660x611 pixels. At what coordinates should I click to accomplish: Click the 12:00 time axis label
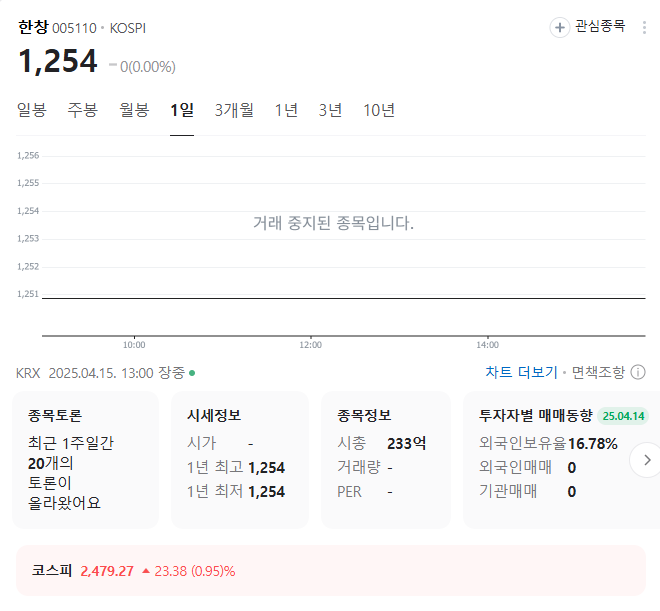point(311,345)
